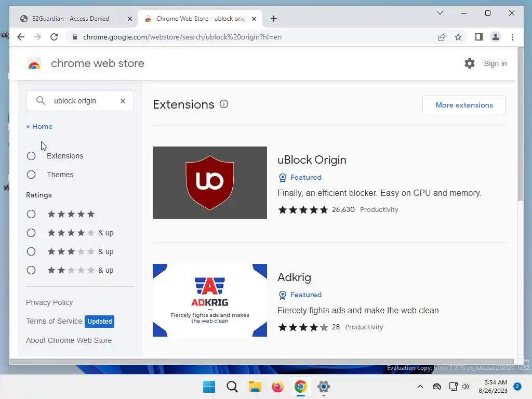The image size is (532, 399).
Task: Show hidden system tray icons
Action: pos(420,387)
